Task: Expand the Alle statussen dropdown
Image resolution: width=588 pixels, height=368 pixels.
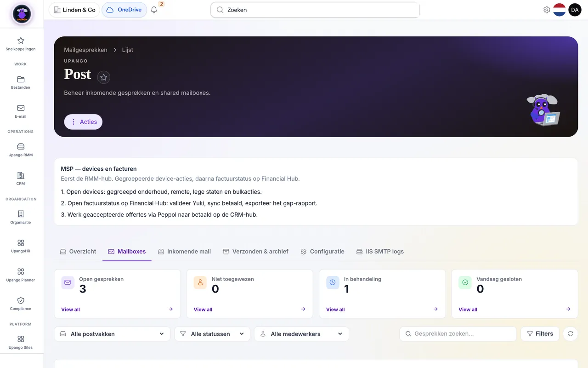Action: coord(212,334)
